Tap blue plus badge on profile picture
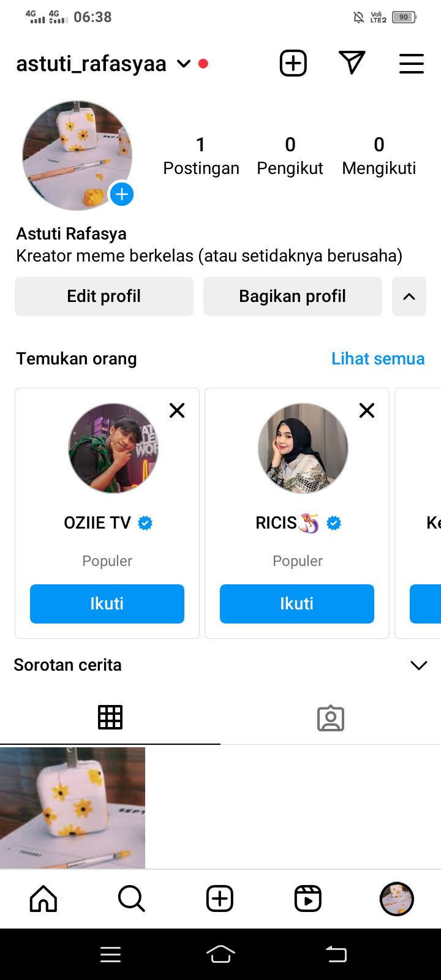The width and height of the screenshot is (441, 980). pyautogui.click(x=122, y=195)
